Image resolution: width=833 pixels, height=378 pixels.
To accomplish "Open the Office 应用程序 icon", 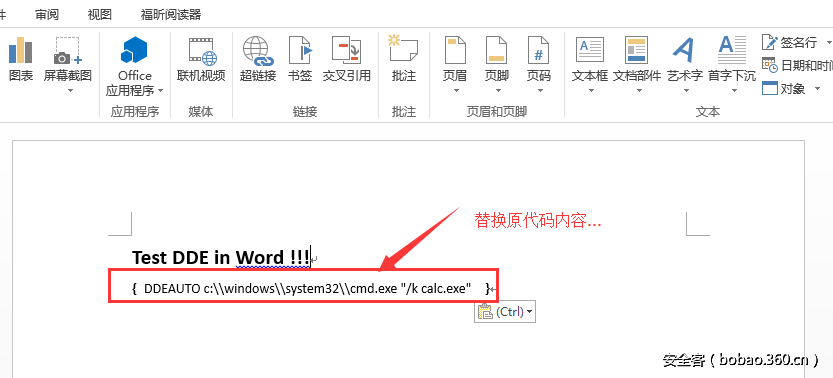I will pyautogui.click(x=134, y=50).
